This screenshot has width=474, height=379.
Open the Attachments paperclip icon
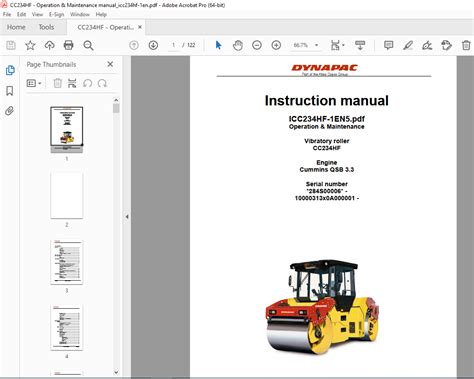click(10, 111)
